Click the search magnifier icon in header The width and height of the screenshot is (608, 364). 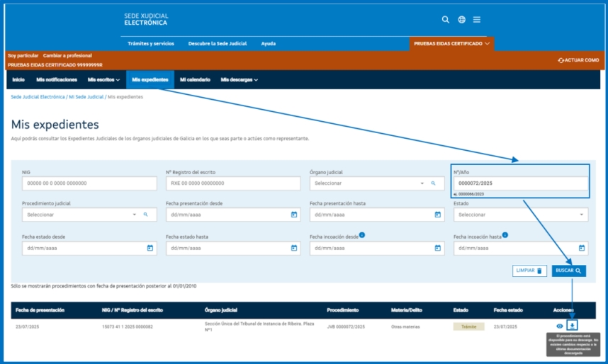pyautogui.click(x=446, y=20)
